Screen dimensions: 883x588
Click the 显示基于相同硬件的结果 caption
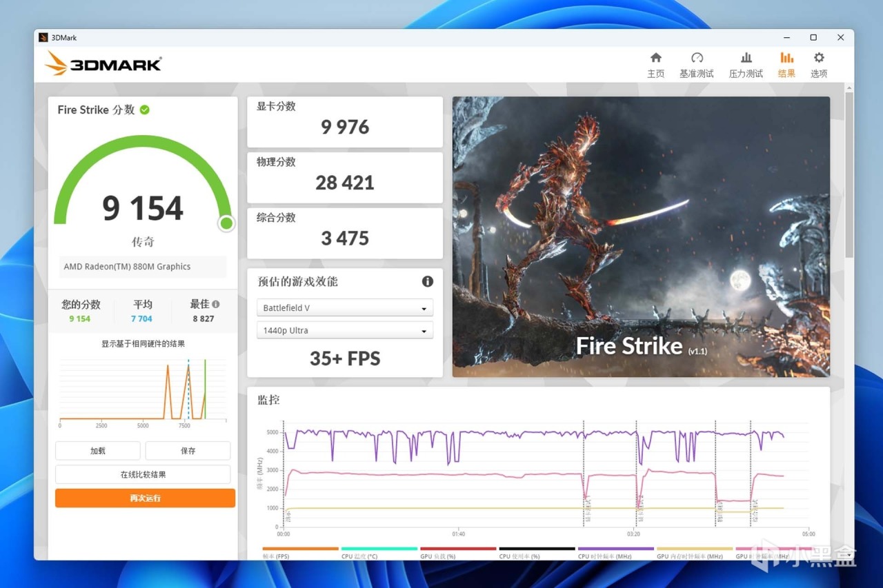click(143, 344)
